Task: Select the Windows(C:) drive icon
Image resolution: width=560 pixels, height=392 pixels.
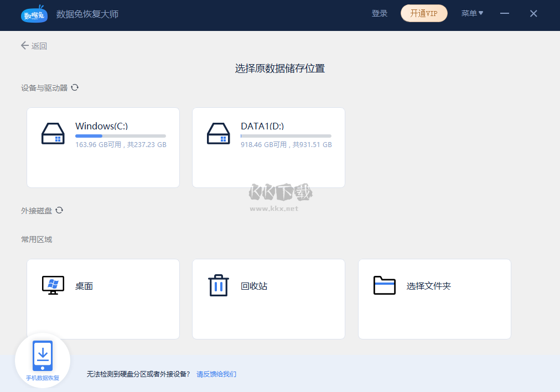Action: tap(53, 134)
